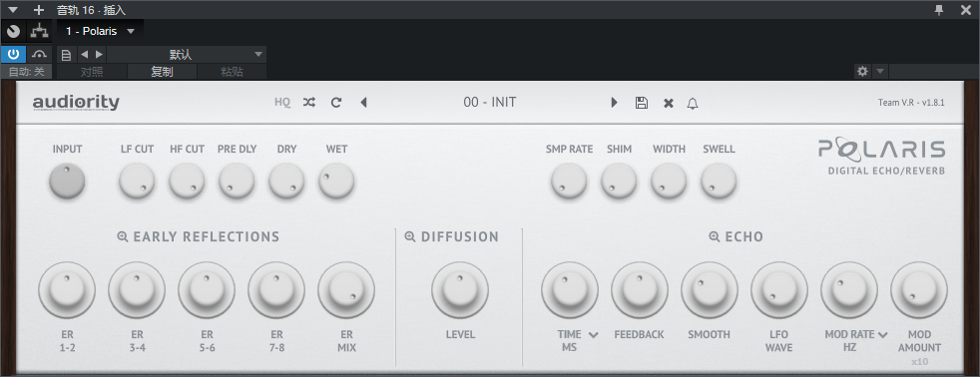Open the TIME MS unit dropdown chevron
The image size is (980, 377).
coord(593,335)
